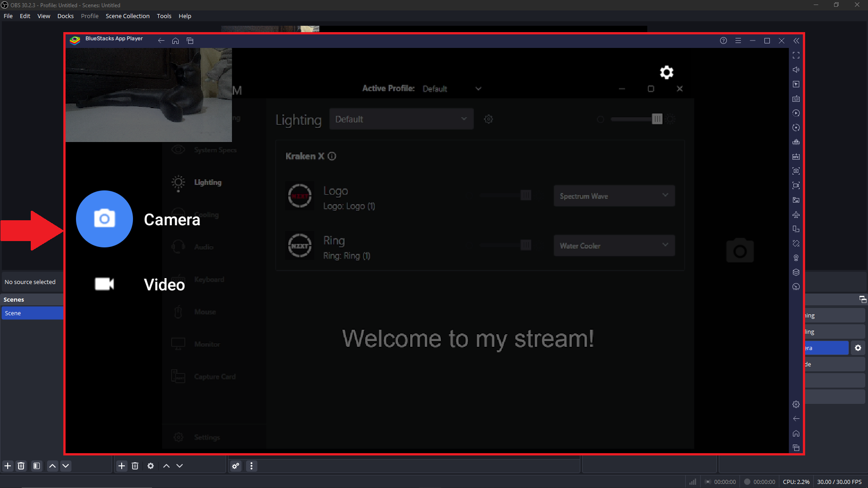This screenshot has width=868, height=488.
Task: Move the scene down in Scenes panel
Action: (x=66, y=466)
